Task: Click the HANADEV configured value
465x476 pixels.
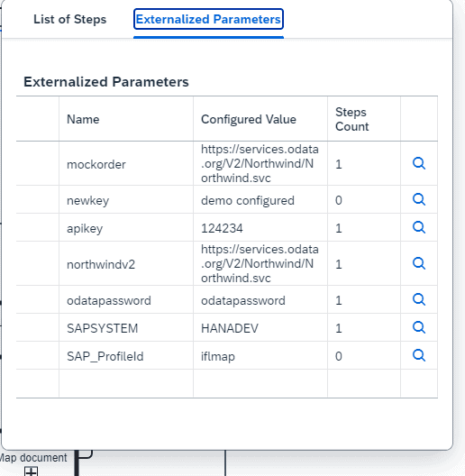Action: pyautogui.click(x=230, y=328)
